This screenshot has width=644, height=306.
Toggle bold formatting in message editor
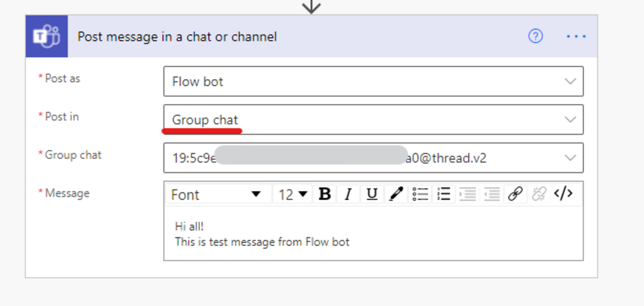click(324, 194)
